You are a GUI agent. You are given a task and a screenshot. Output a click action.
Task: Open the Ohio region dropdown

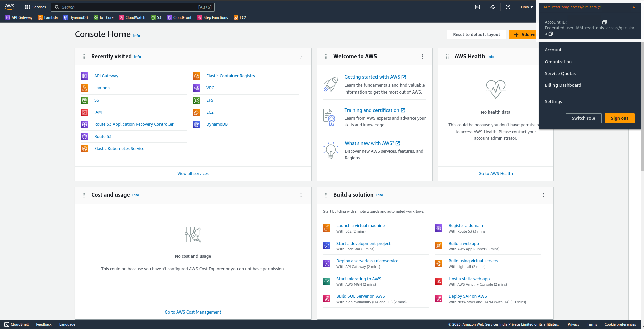click(527, 7)
